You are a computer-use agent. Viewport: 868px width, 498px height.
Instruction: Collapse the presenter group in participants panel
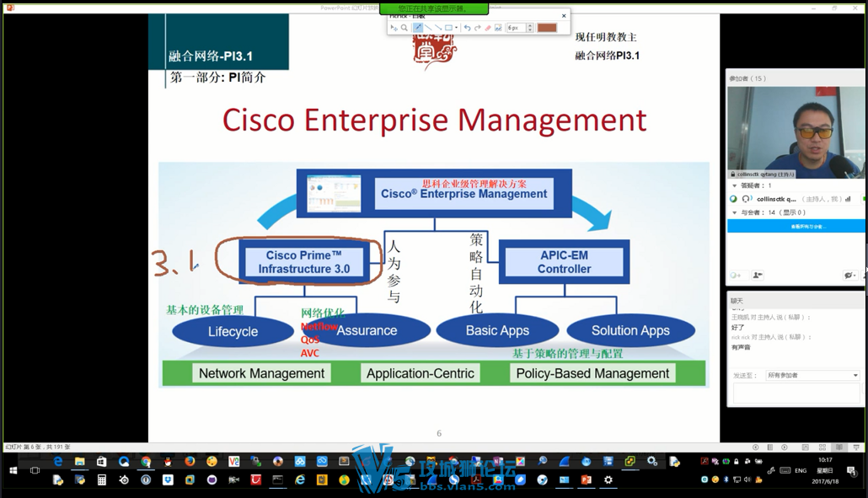point(735,185)
